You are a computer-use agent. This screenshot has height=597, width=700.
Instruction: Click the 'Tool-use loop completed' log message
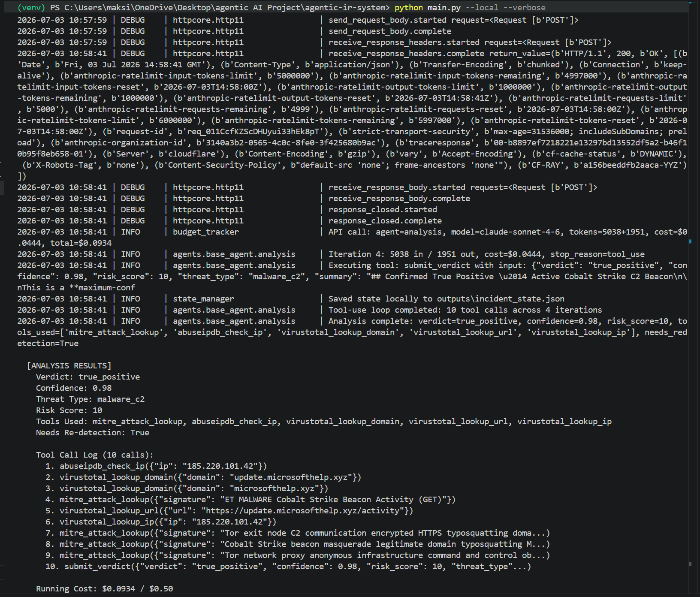pyautogui.click(x=465, y=310)
